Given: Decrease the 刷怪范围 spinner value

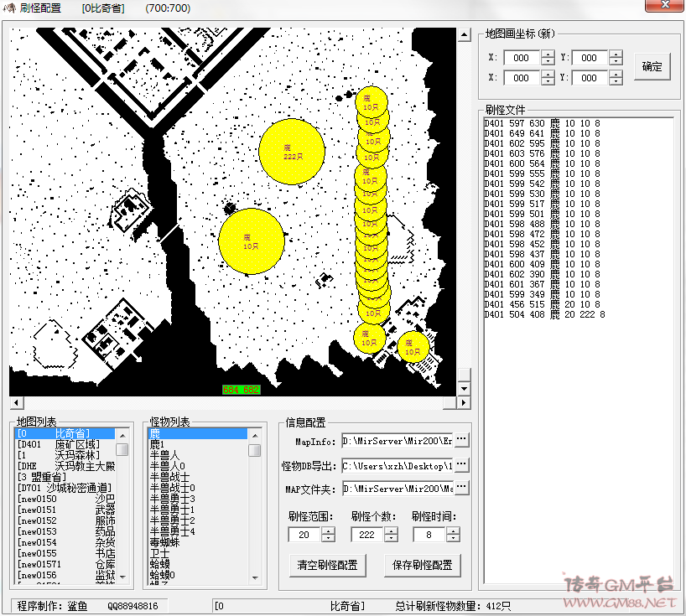Looking at the screenshot, I should pyautogui.click(x=328, y=538).
